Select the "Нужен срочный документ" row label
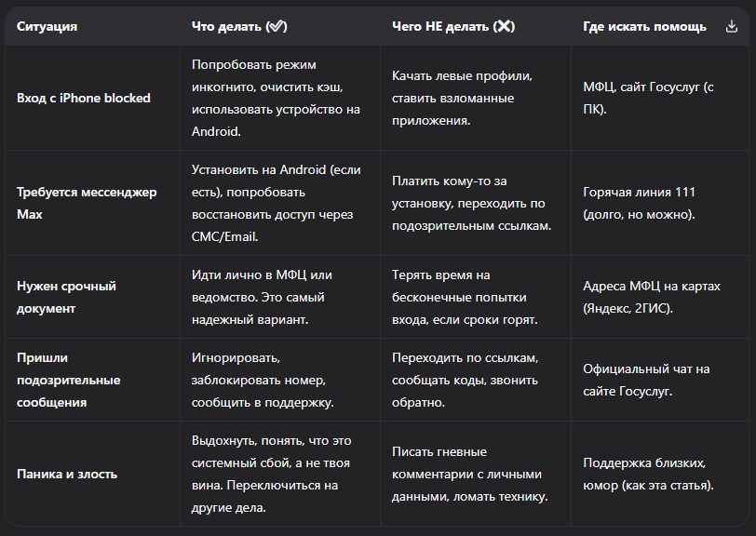Screen dimensions: 756x536 pyautogui.click(x=66, y=297)
